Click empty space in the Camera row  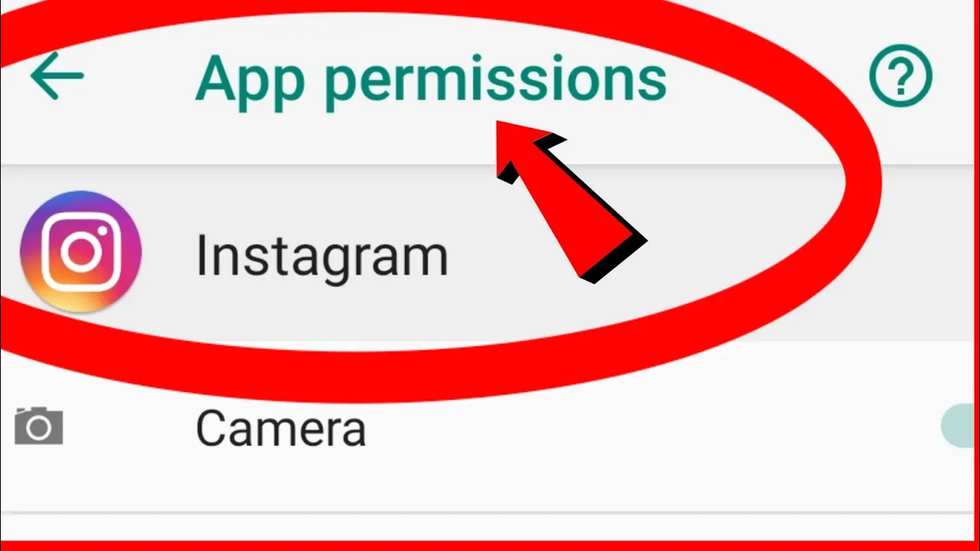tap(651, 427)
